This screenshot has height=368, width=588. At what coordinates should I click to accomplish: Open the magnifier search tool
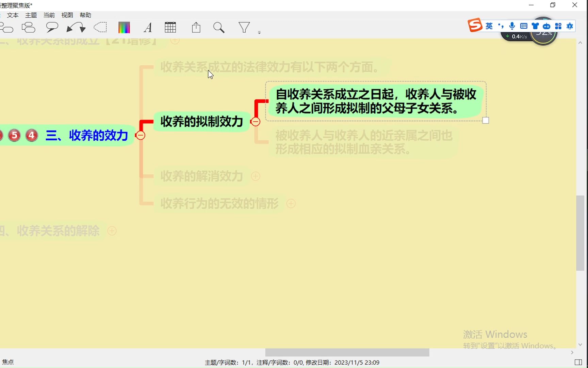(x=219, y=28)
